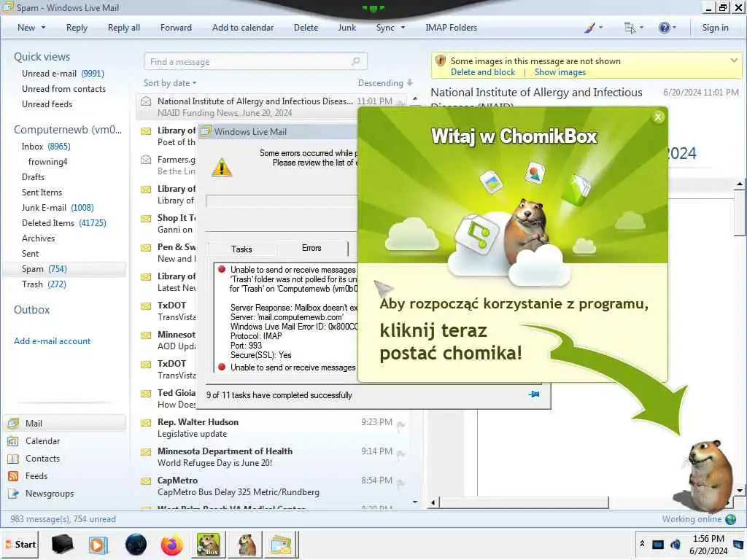Click the shield icon in the images warning bar
The image size is (747, 560).
(x=441, y=61)
